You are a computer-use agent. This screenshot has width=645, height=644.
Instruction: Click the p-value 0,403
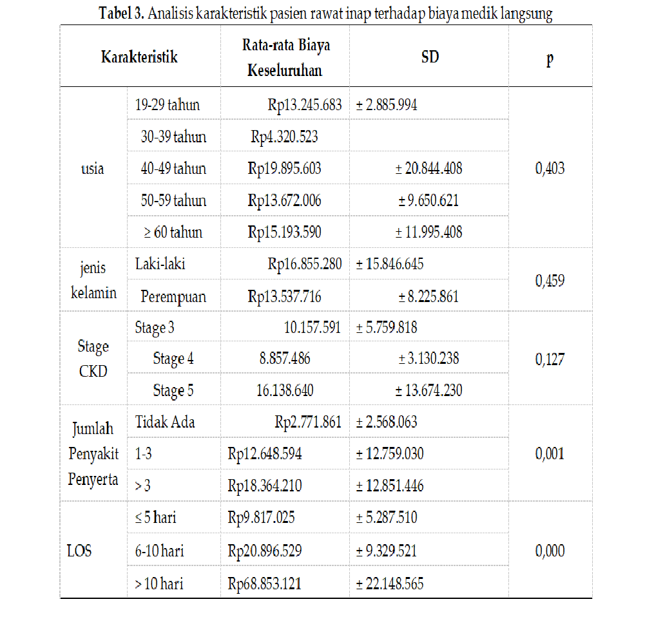(550, 168)
